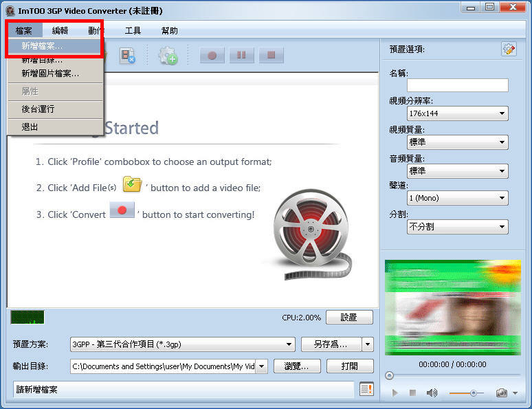This screenshot has height=409, width=532.
Task: Stop preview playback with the stop button
Action: (x=412, y=393)
